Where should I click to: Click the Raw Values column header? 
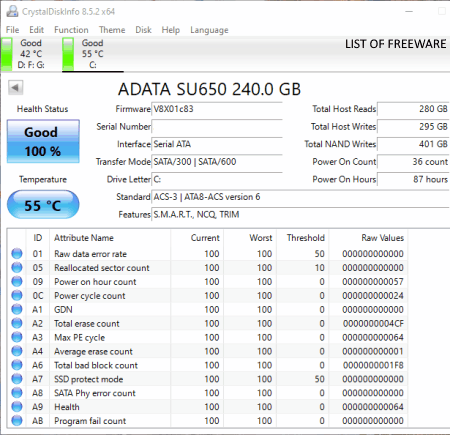point(382,238)
